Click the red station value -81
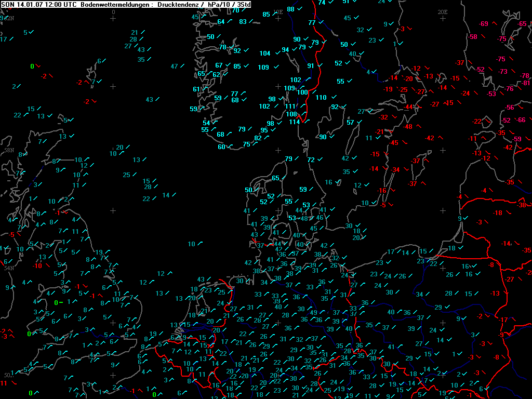 click(x=526, y=83)
